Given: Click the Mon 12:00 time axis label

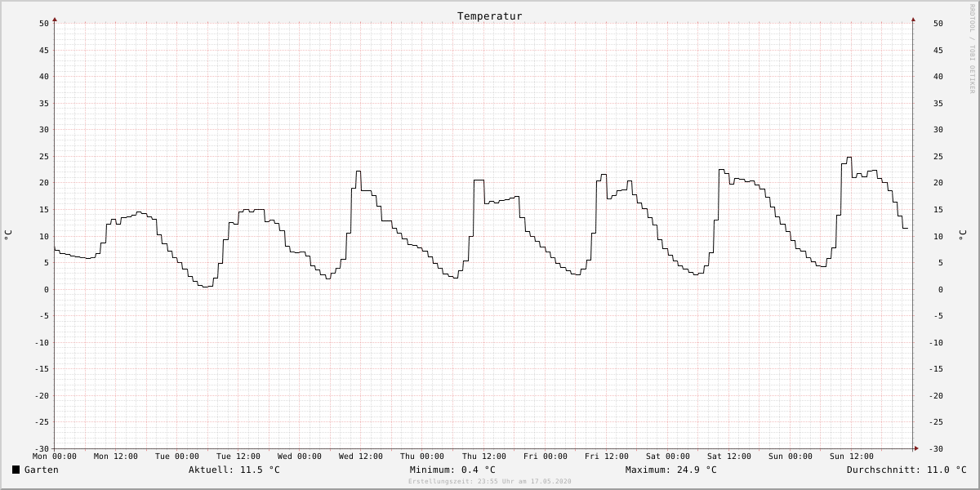Looking at the screenshot, I should point(116,457).
